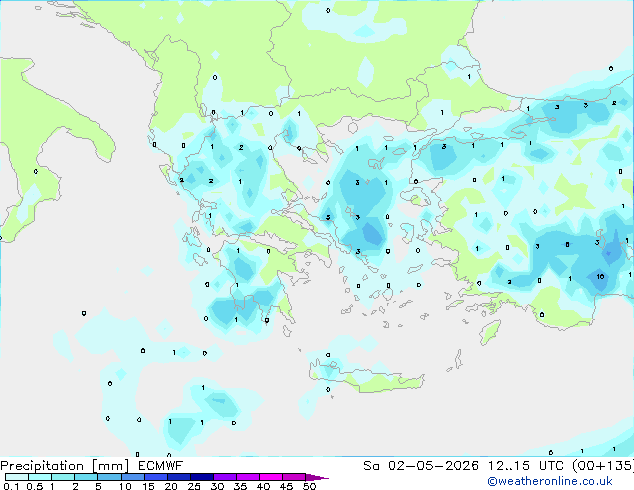Pick the 10–15 mm legend color box

click(133, 477)
